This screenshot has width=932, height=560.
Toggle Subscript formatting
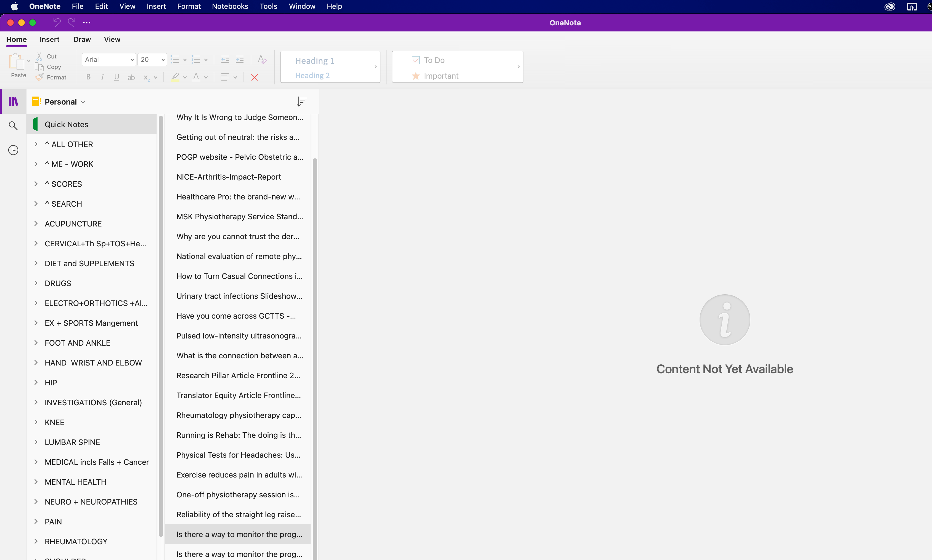point(146,77)
